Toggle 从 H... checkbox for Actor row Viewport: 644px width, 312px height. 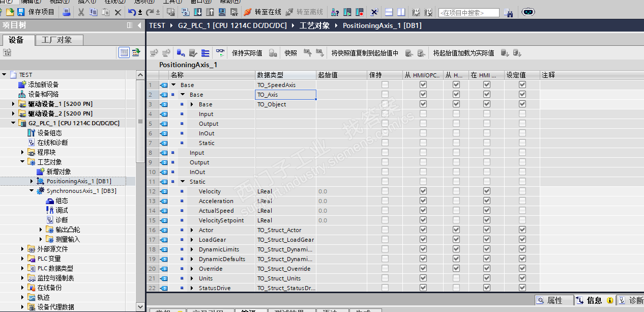[x=456, y=230]
